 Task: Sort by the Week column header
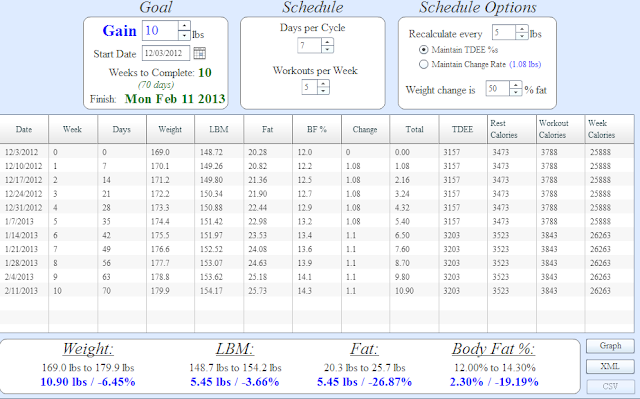tap(73, 129)
